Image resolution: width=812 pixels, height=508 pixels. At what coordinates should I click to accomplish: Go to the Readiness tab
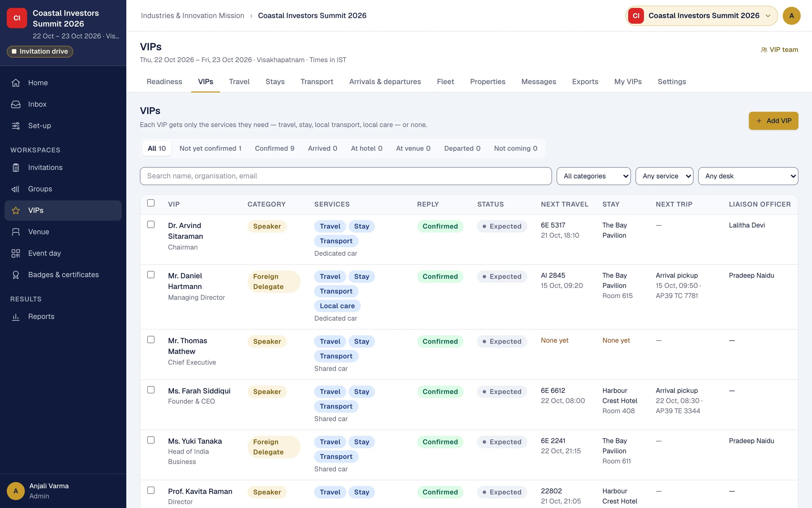click(164, 82)
